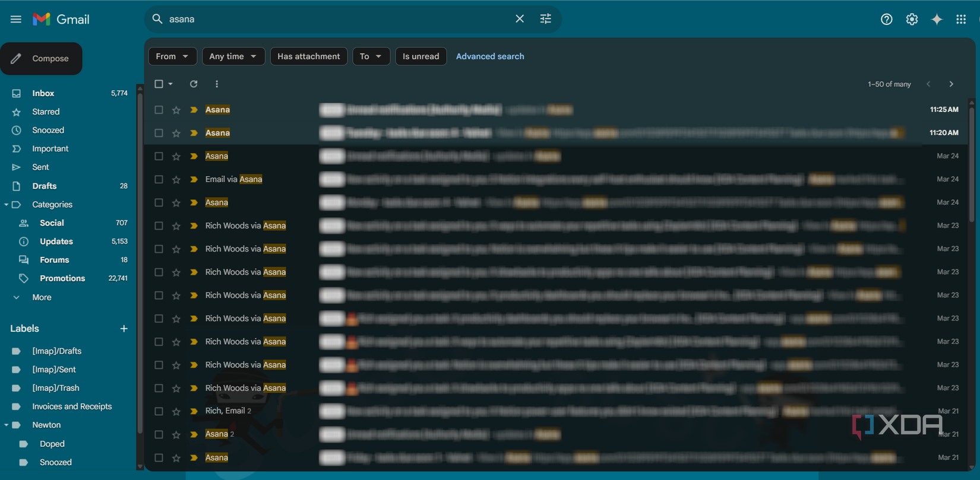The width and height of the screenshot is (980, 480).
Task: Toggle importance marker on 11:25 AM Asana email
Action: (194, 110)
